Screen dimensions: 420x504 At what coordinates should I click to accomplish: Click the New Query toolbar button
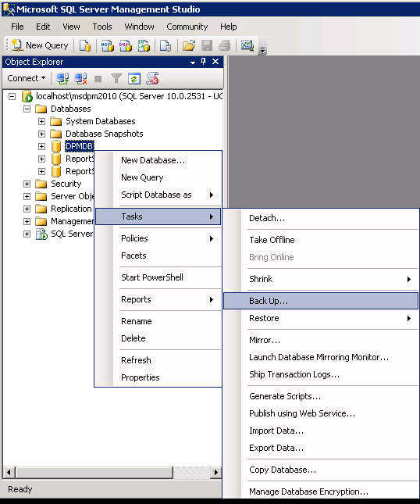(x=40, y=45)
